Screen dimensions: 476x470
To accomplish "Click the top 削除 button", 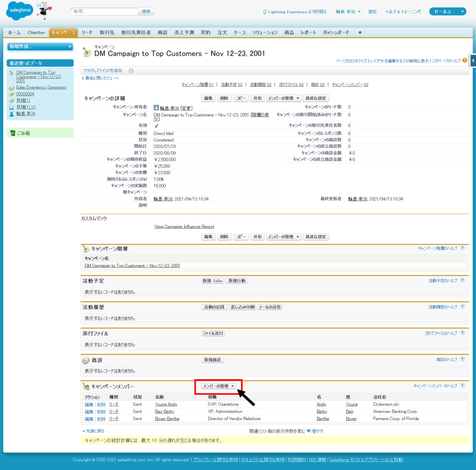I will (224, 98).
